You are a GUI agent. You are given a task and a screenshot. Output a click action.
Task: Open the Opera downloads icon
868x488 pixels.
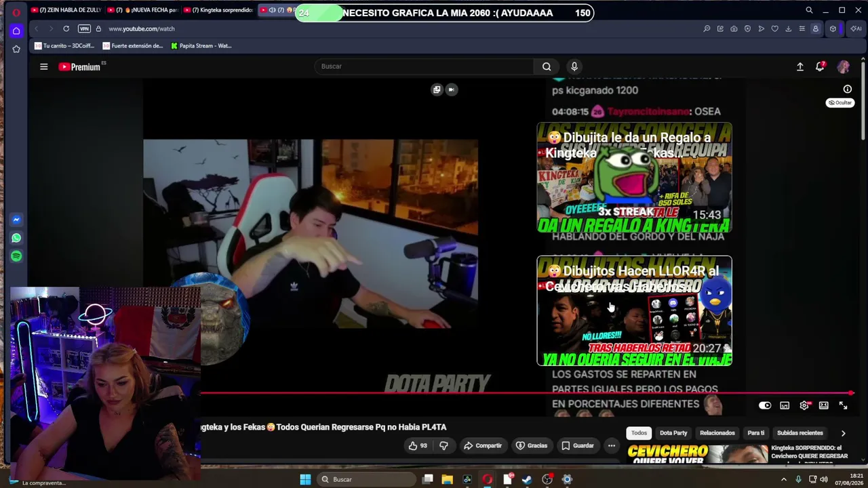[x=788, y=28]
